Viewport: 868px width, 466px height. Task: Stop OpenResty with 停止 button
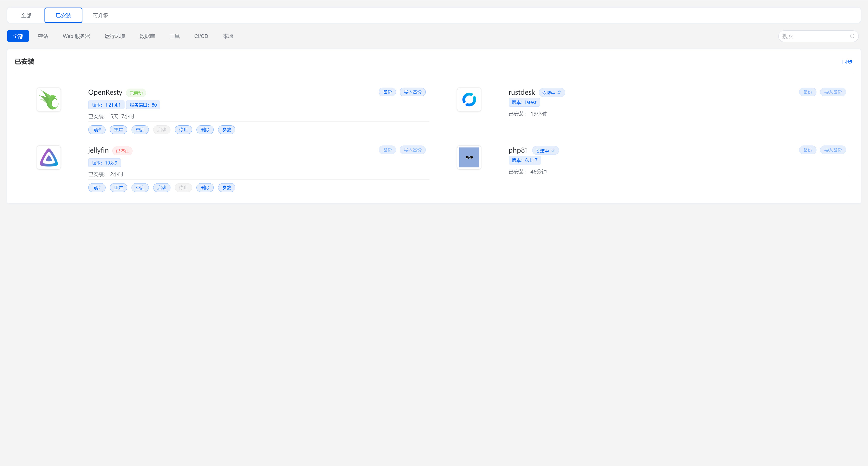pos(183,130)
